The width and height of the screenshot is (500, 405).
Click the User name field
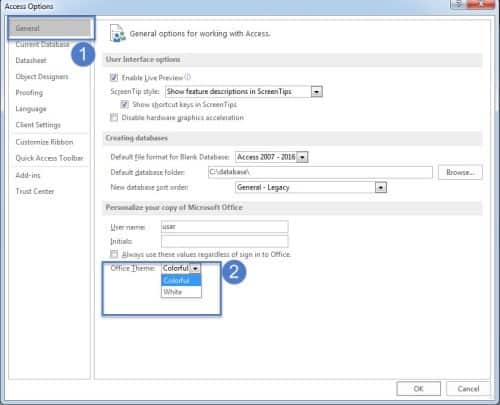coord(225,227)
